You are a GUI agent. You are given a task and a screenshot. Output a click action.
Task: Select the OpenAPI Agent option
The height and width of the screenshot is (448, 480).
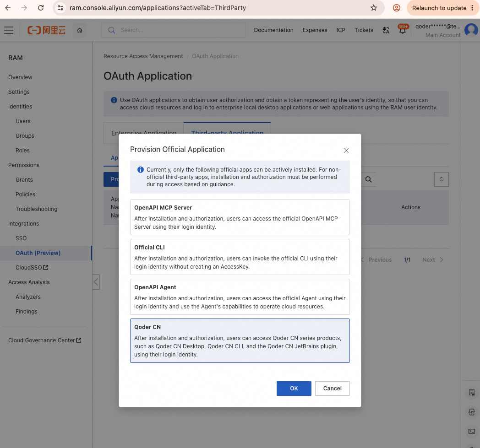click(x=240, y=297)
